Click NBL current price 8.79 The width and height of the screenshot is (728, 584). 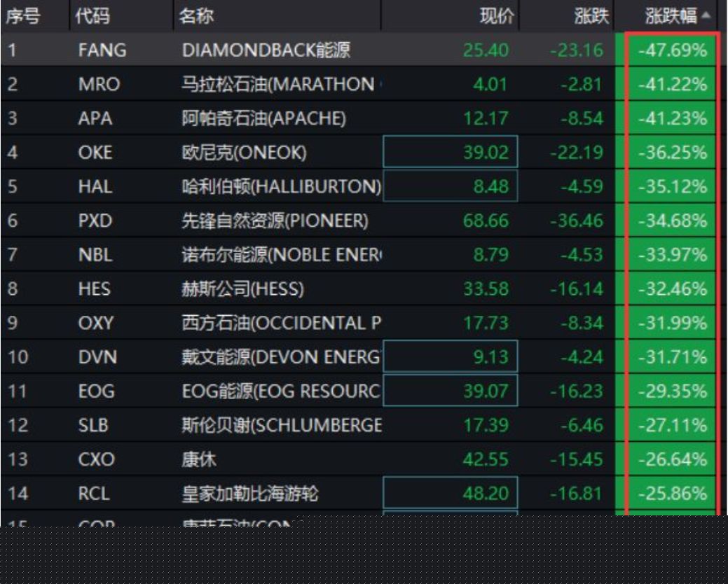[x=490, y=255]
